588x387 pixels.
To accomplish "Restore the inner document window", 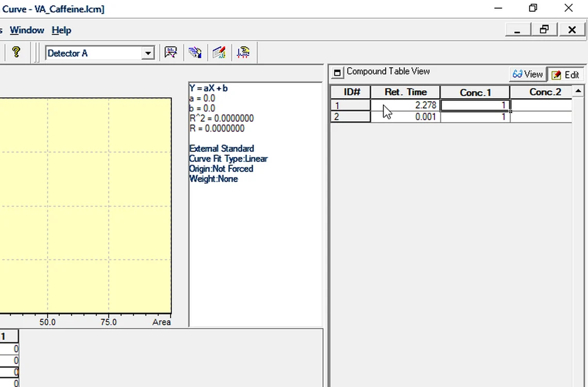I will click(x=544, y=30).
